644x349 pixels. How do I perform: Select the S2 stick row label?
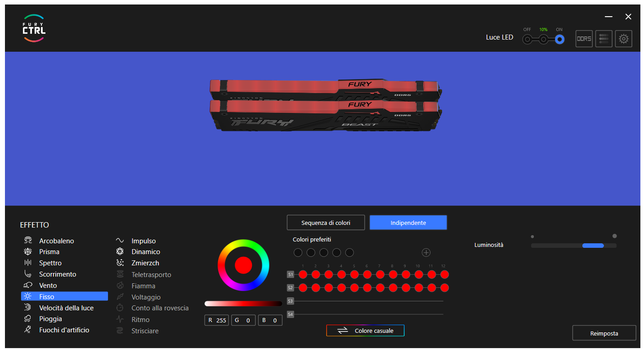[x=291, y=287]
